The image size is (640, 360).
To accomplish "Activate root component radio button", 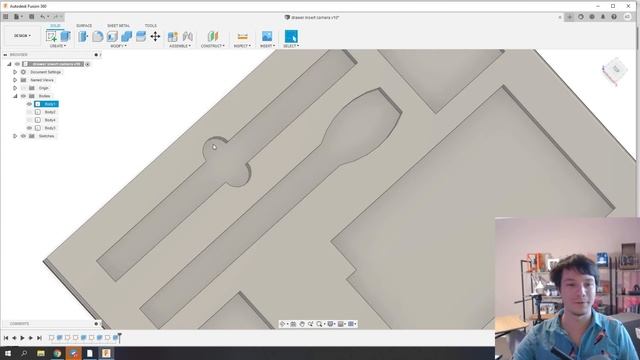I will [x=87, y=64].
